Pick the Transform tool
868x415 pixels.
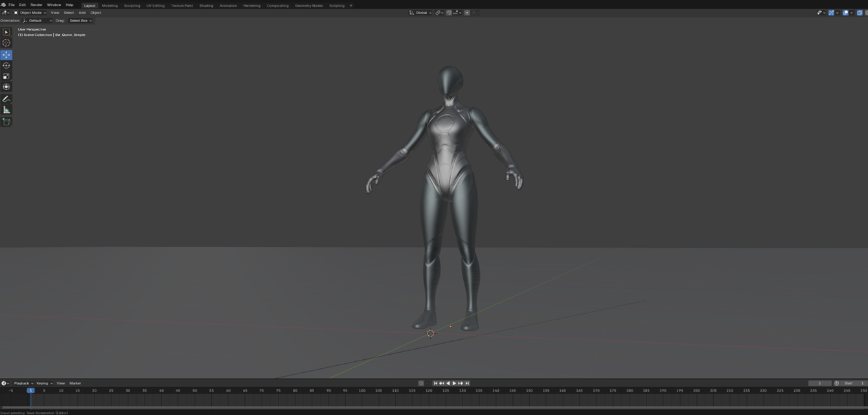pyautogui.click(x=6, y=87)
